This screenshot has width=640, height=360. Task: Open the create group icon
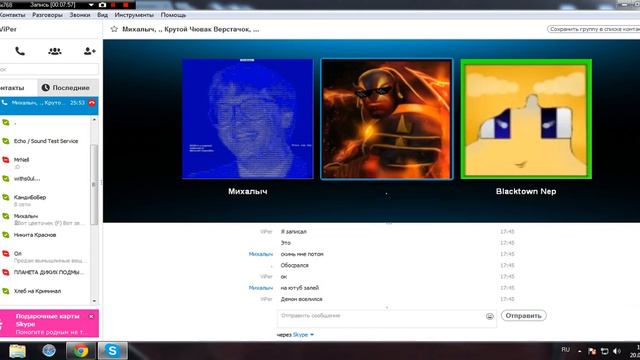tap(55, 51)
